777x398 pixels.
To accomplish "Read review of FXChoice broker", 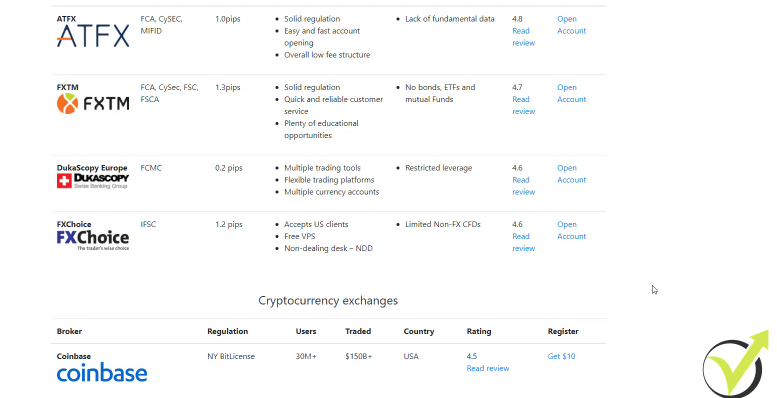I will (x=523, y=242).
